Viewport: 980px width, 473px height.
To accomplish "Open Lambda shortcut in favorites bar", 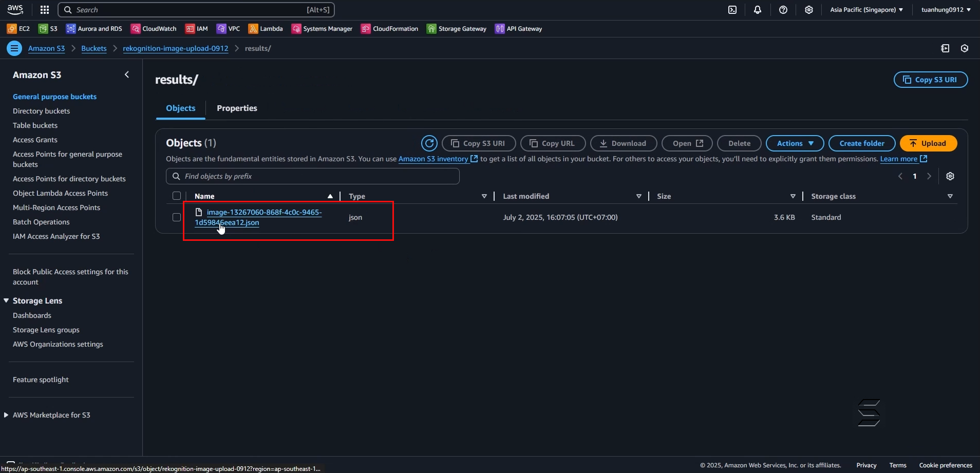I will pyautogui.click(x=266, y=29).
